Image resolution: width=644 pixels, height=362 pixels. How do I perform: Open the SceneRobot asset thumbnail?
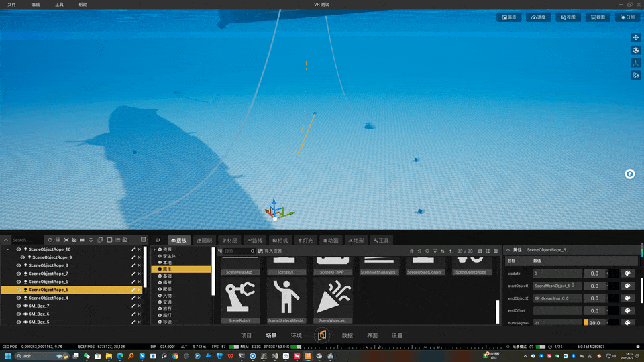tap(240, 297)
